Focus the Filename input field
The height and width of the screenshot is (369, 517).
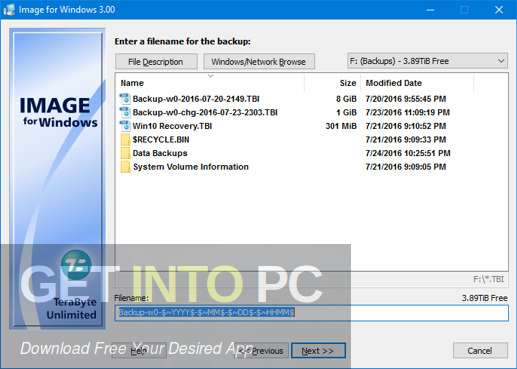click(x=312, y=313)
